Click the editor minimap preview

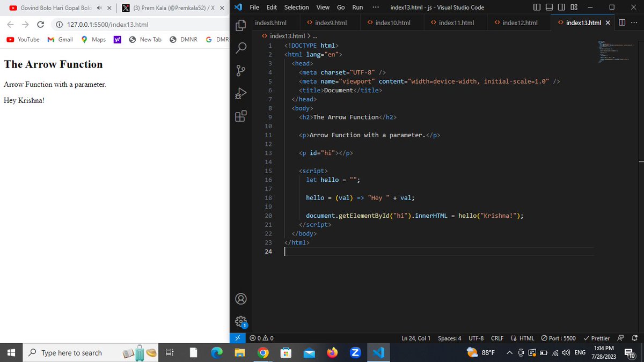(x=617, y=52)
